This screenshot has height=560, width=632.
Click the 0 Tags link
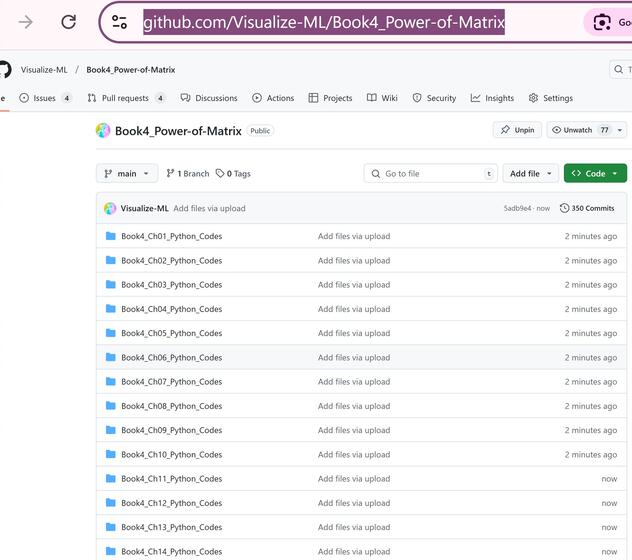point(233,173)
